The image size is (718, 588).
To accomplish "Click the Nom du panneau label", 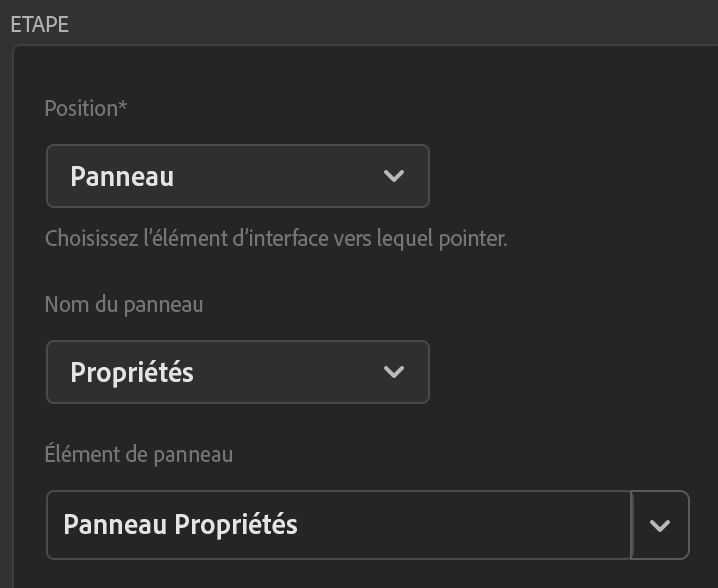I will click(124, 304).
